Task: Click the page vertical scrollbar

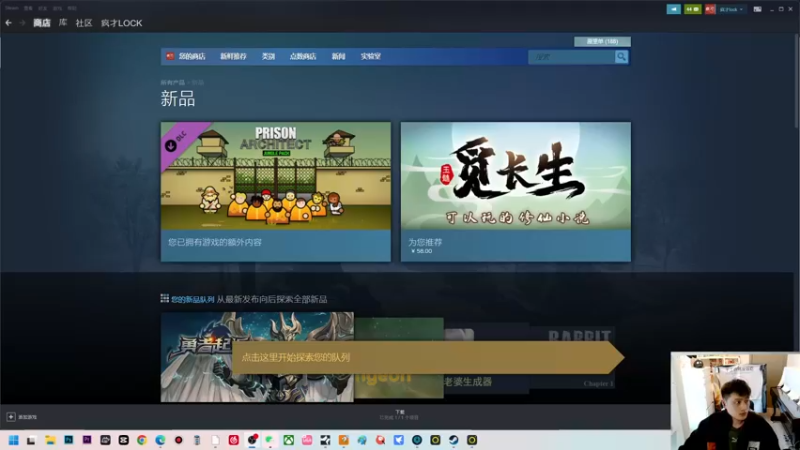Action: pos(797,82)
